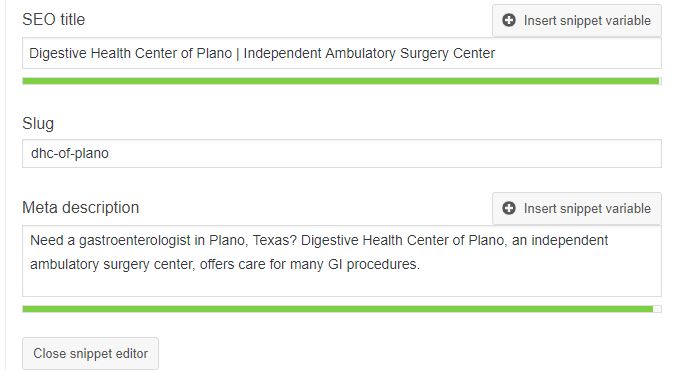Click 'Independent Ambulatory Surgery Center' in title
The height and width of the screenshot is (370, 677).
point(369,54)
